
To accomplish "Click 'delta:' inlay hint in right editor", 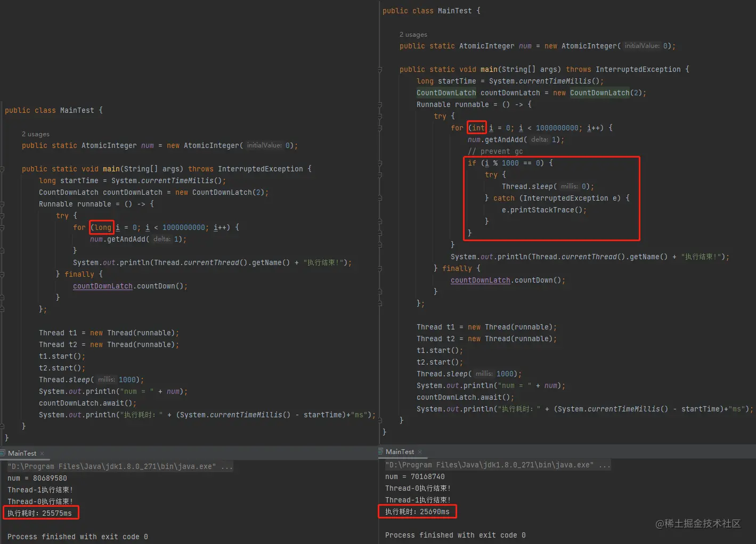I will (x=540, y=139).
